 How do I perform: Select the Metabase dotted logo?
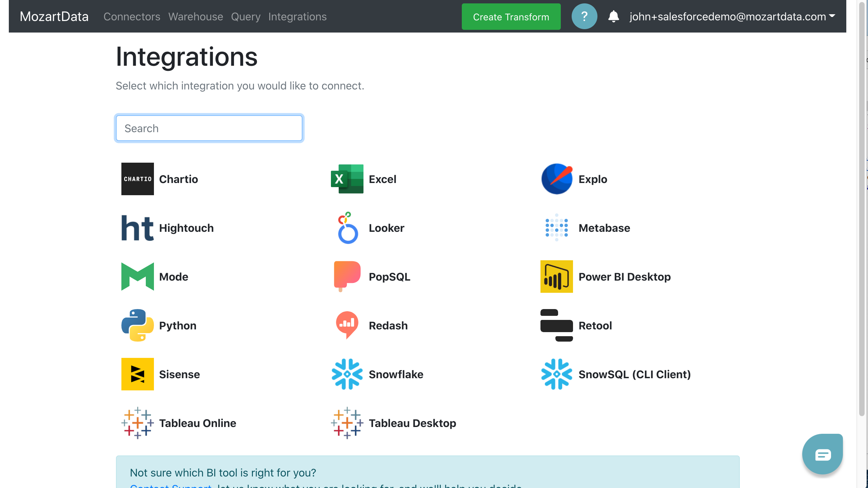pyautogui.click(x=557, y=227)
